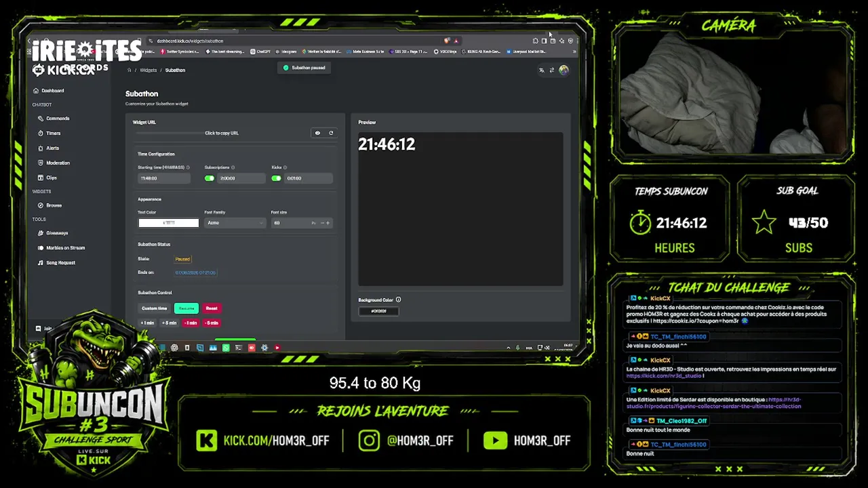Increase font size with plus

coord(328,223)
